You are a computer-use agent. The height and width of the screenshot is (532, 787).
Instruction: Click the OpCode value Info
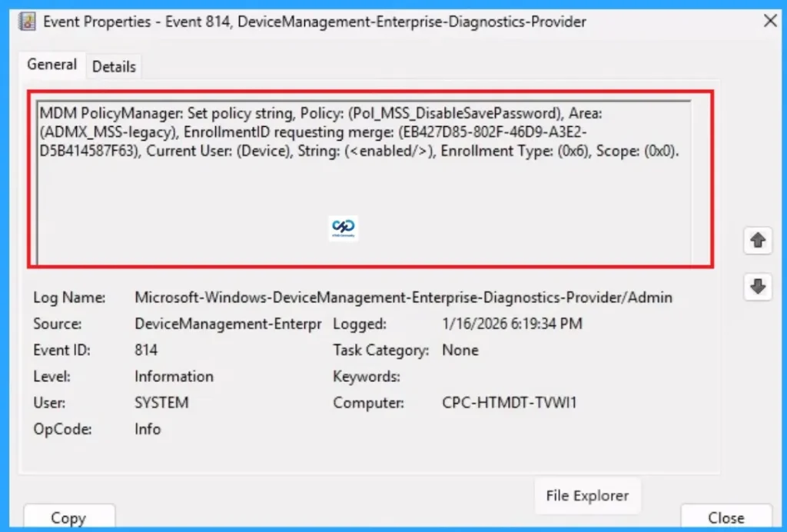coord(148,429)
